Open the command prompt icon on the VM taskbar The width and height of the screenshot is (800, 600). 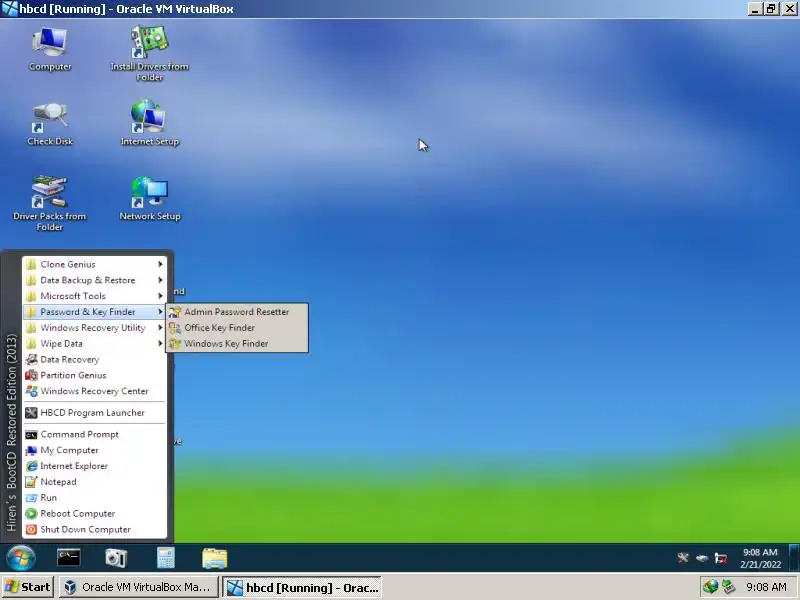(68, 558)
